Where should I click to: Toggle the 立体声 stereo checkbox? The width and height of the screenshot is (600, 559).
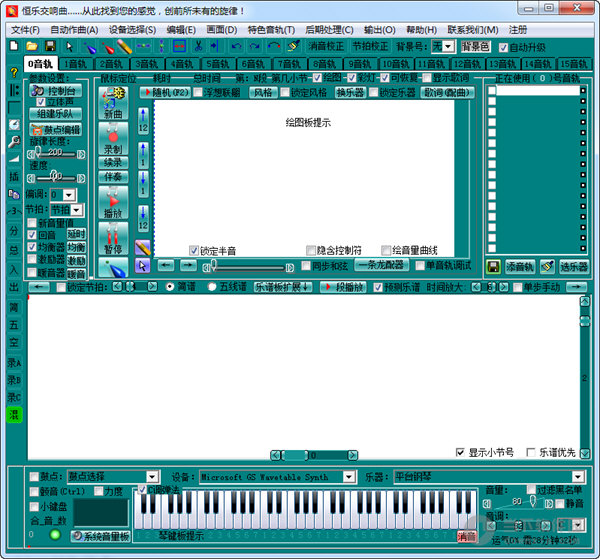(41, 102)
